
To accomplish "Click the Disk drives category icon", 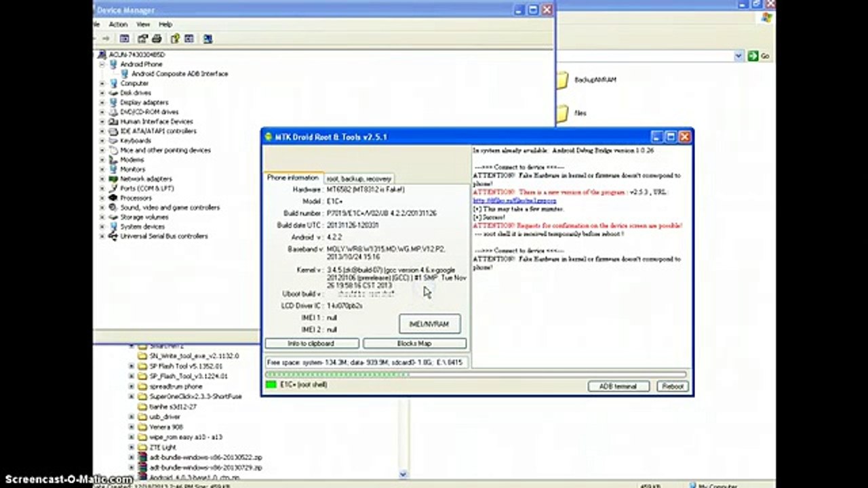I will 113,93.
